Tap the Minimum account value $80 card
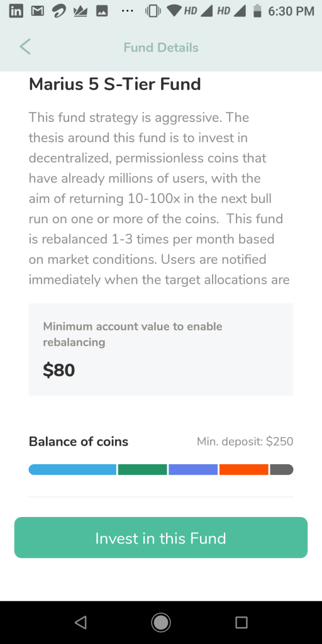 tap(161, 349)
